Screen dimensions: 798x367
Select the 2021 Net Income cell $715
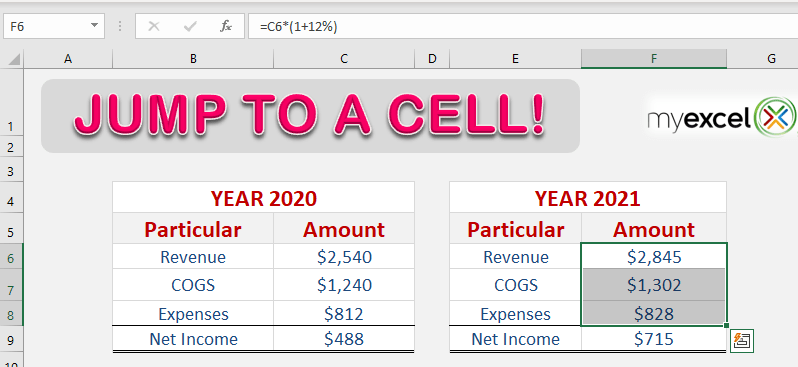click(654, 339)
